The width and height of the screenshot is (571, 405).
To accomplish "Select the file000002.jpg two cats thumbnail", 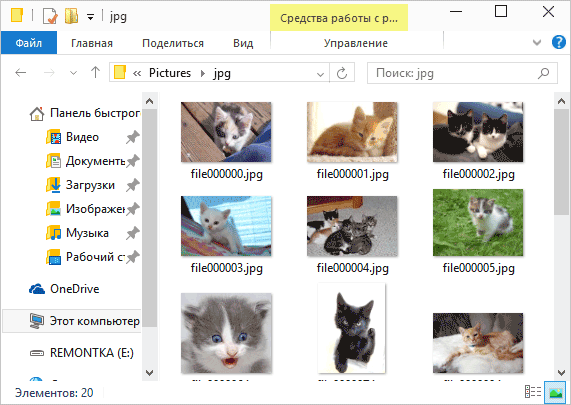I will click(x=478, y=132).
